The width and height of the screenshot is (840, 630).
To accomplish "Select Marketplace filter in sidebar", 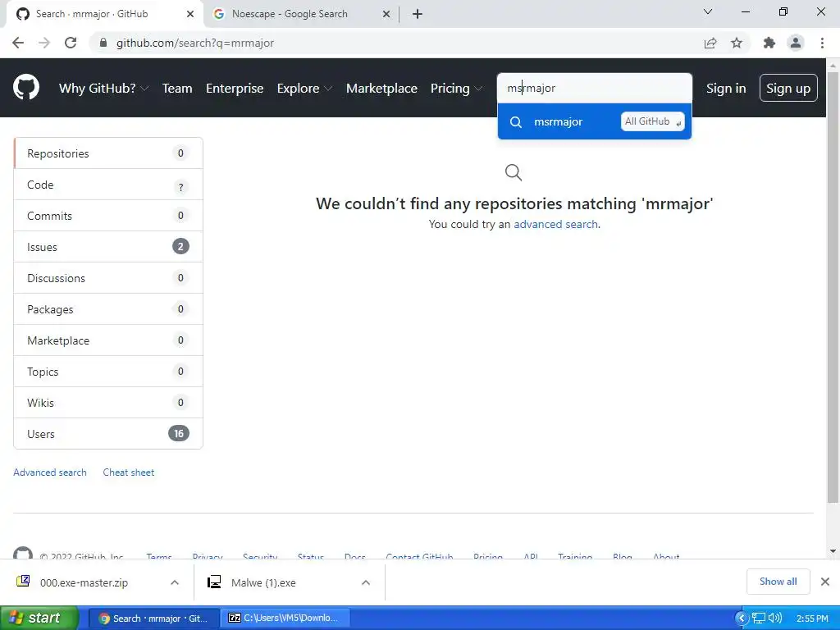I will click(108, 340).
